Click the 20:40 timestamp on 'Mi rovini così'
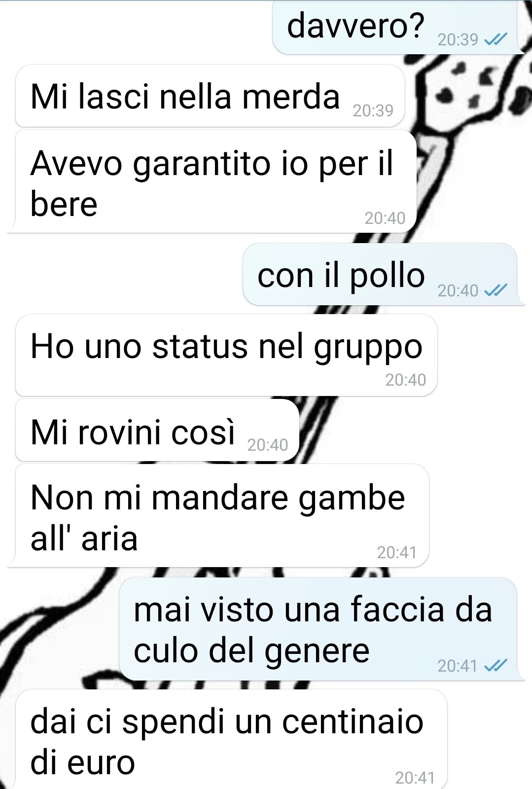Viewport: 532px width, 789px height. tap(268, 445)
